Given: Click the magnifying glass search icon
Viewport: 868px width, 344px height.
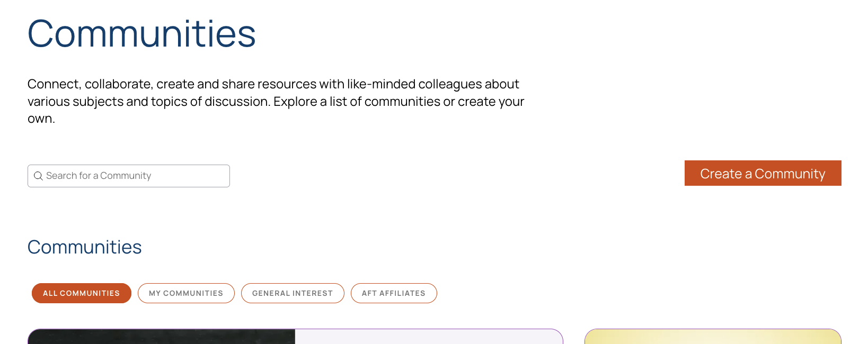Looking at the screenshot, I should pyautogui.click(x=38, y=176).
